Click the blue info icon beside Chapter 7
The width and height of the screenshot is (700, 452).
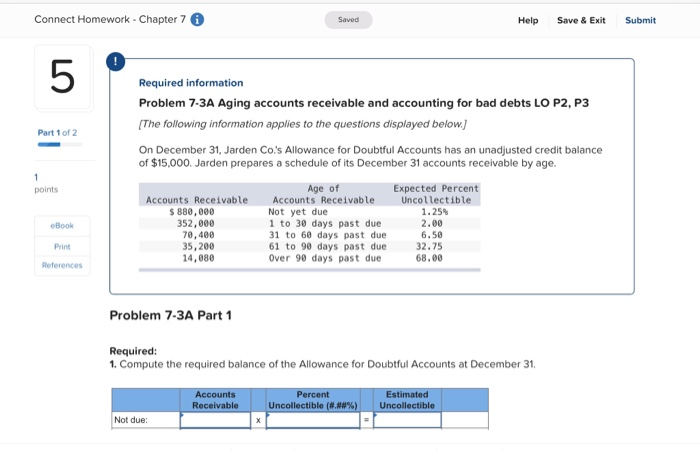coord(197,20)
